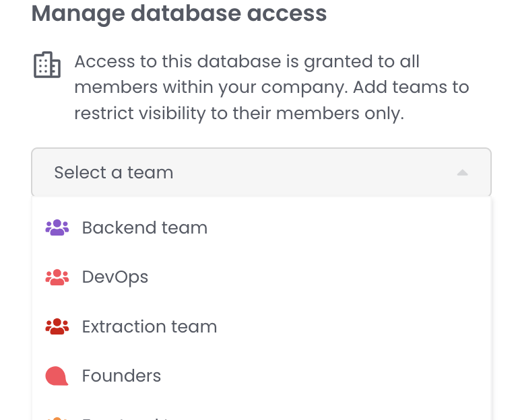Viewport: 516px width, 420px height.
Task: Click the partially visible orange team icon
Action: click(57, 417)
